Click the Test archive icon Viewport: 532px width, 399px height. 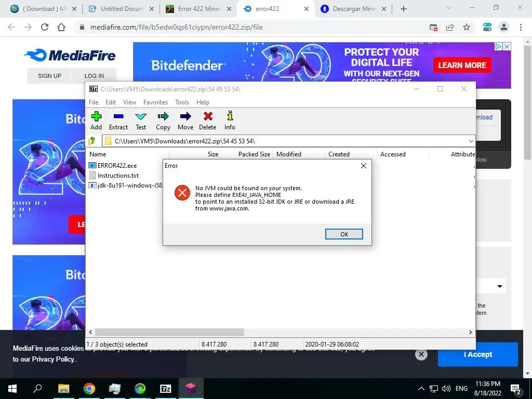141,121
